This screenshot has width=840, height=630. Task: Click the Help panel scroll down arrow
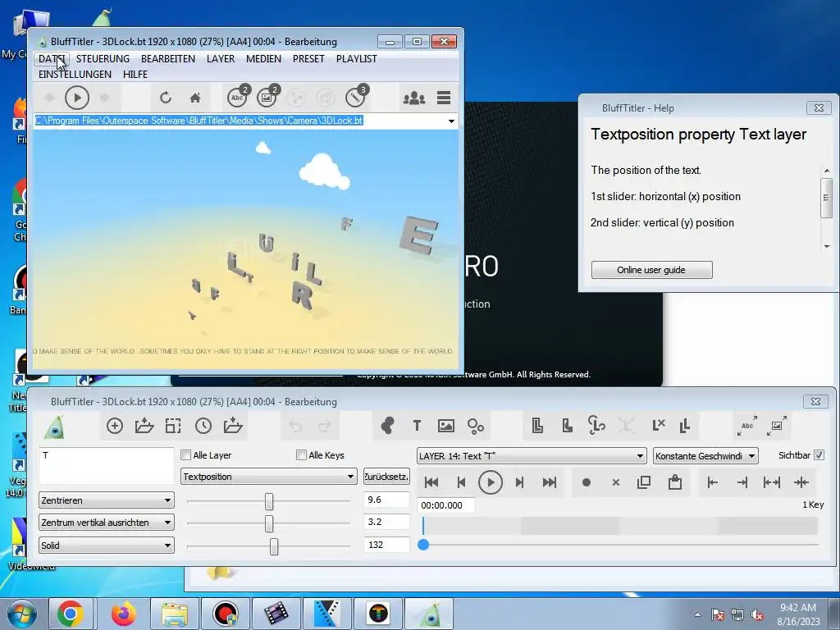827,246
